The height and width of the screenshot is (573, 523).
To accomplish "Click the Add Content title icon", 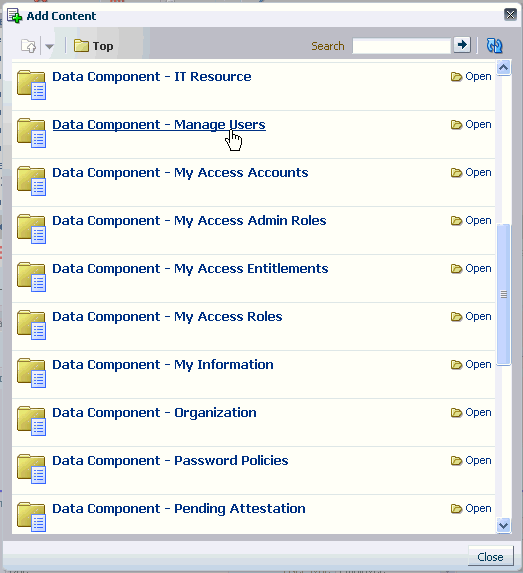I will tap(15, 16).
